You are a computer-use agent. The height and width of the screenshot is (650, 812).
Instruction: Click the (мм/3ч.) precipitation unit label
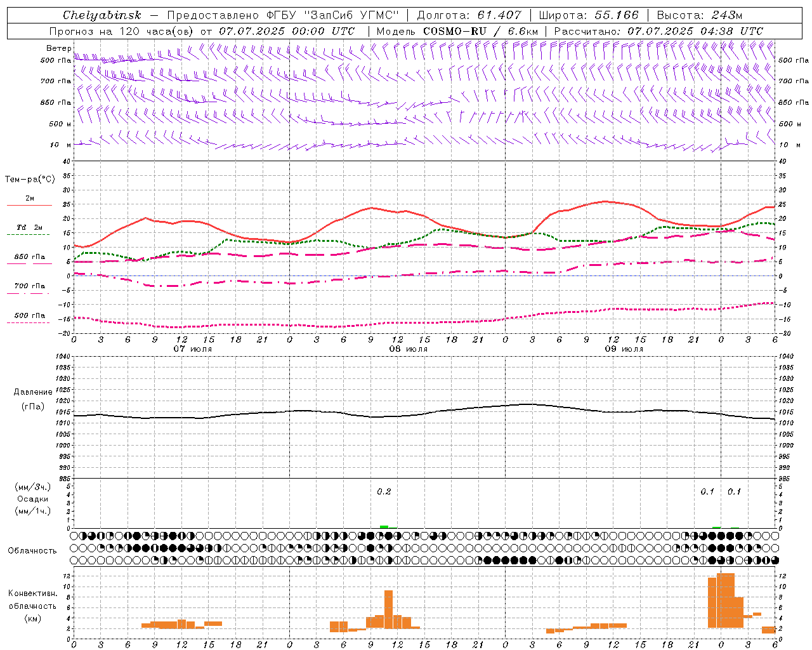[32, 487]
